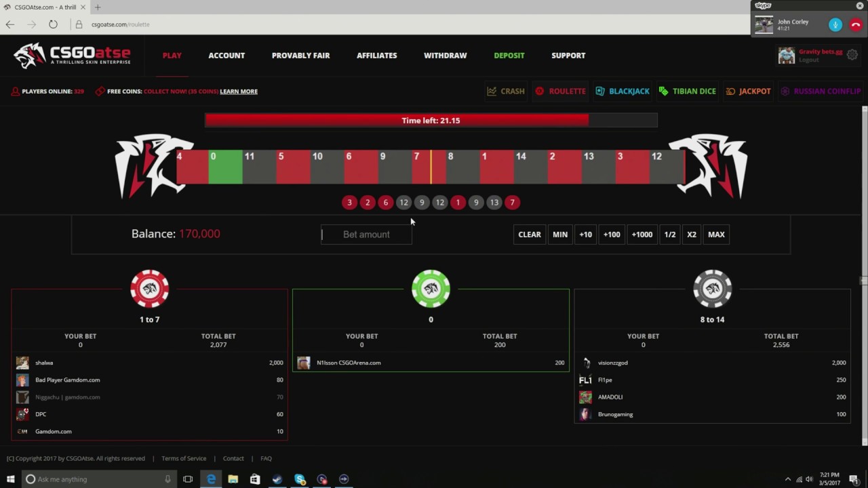Viewport: 868px width, 488px height.
Task: Open Steam from taskbar
Action: tap(277, 479)
